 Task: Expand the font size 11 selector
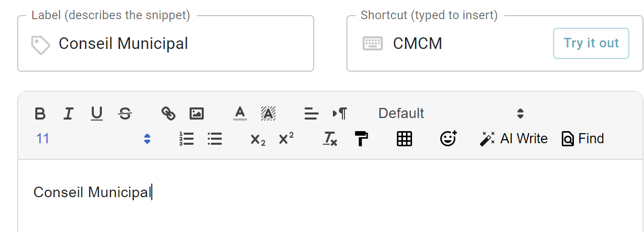click(x=93, y=139)
